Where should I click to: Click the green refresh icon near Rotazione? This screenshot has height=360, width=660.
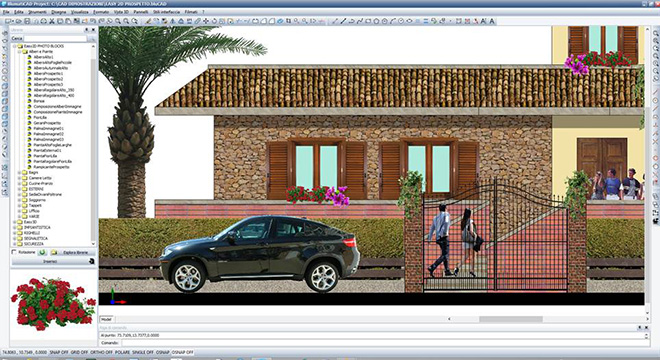coord(42,252)
